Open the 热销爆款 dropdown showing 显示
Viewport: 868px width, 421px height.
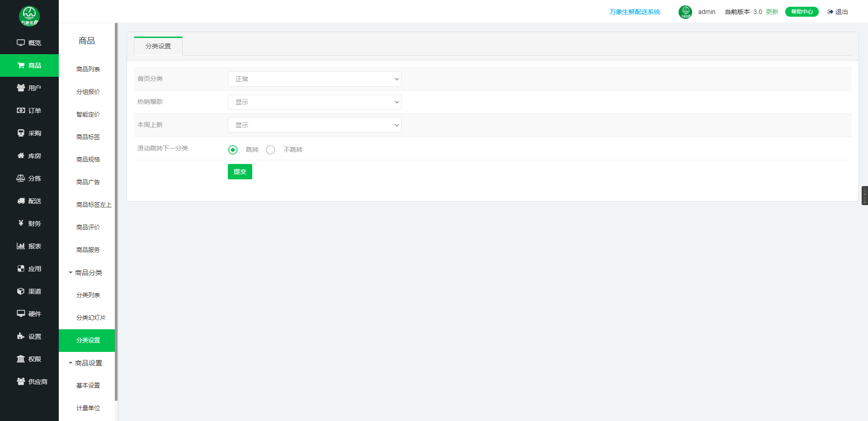pos(315,102)
